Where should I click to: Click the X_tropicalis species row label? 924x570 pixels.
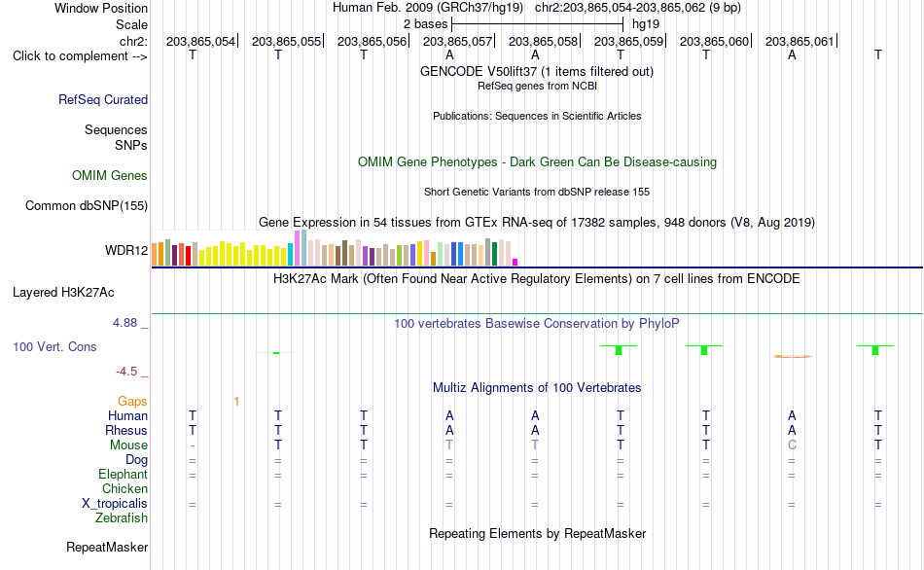(x=115, y=504)
